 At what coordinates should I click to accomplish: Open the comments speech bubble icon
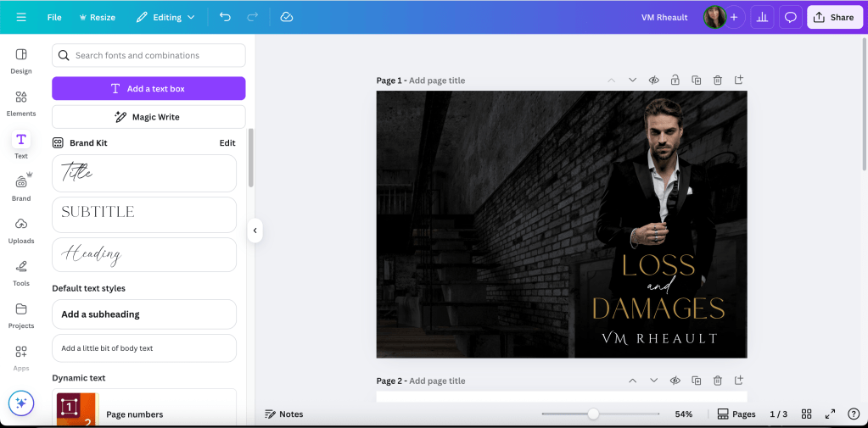(x=790, y=17)
